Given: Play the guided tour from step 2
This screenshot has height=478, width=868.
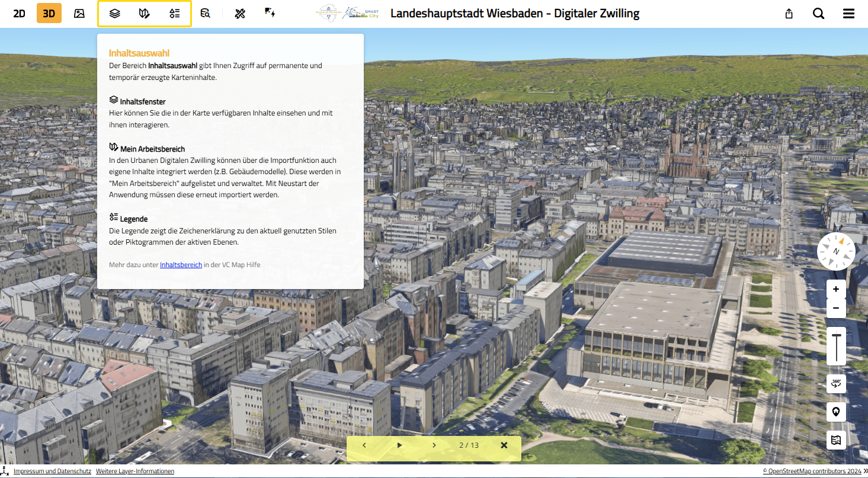Looking at the screenshot, I should tap(399, 445).
